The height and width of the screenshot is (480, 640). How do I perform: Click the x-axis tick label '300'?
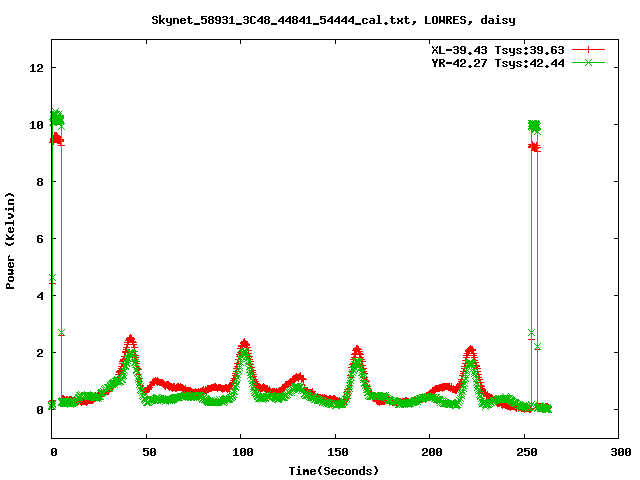(621, 452)
